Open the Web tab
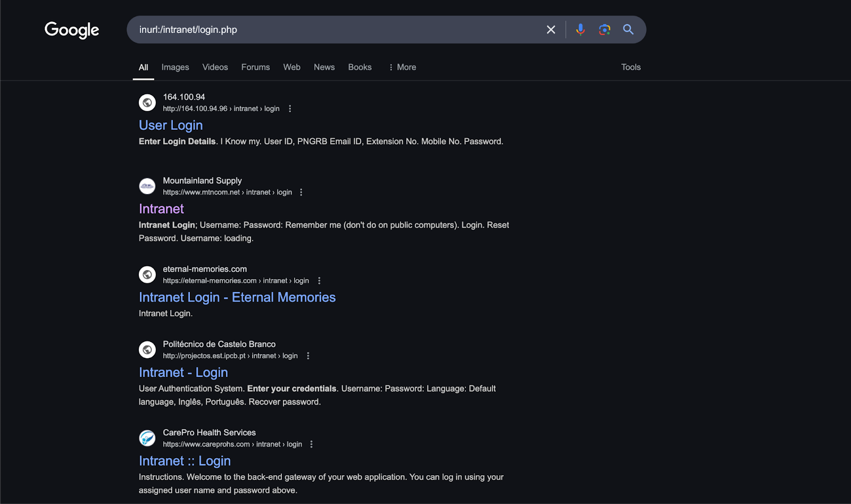Screen dimensions: 851x504 (291, 67)
